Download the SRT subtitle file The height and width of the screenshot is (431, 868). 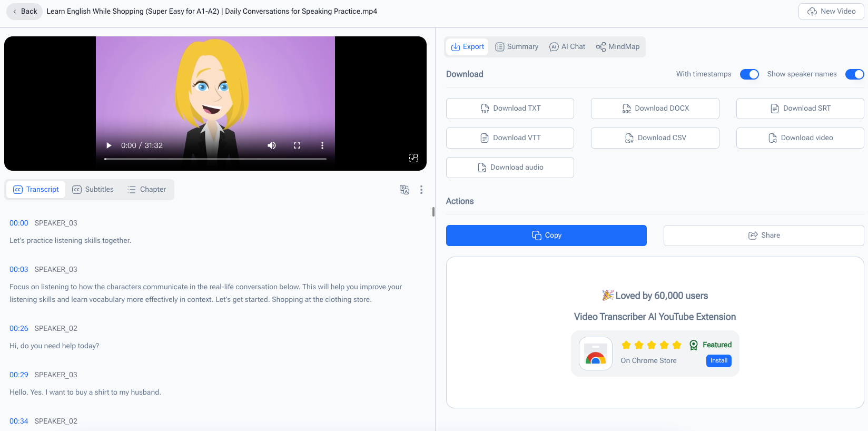coord(800,109)
